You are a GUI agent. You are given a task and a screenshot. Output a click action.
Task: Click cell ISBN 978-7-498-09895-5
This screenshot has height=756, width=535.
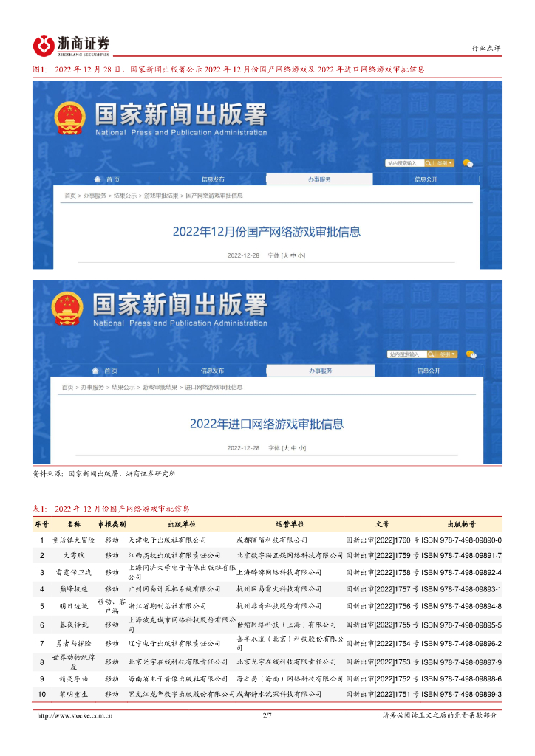(x=462, y=625)
